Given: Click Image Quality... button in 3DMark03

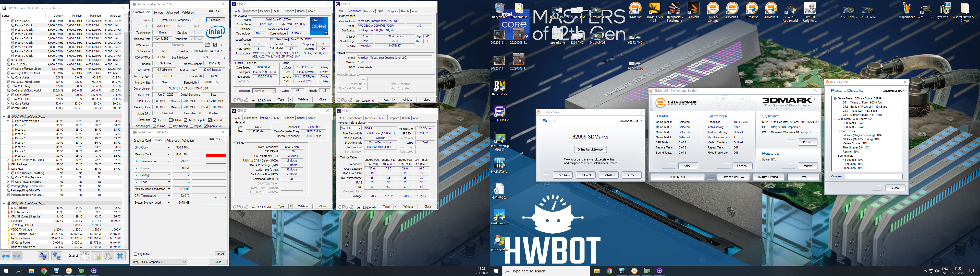Looking at the screenshot, I should tap(733, 177).
